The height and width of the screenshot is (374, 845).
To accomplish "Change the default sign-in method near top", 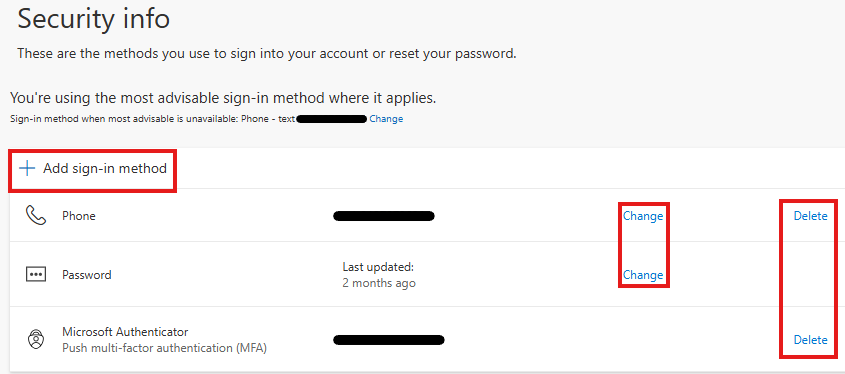I will pyautogui.click(x=386, y=119).
